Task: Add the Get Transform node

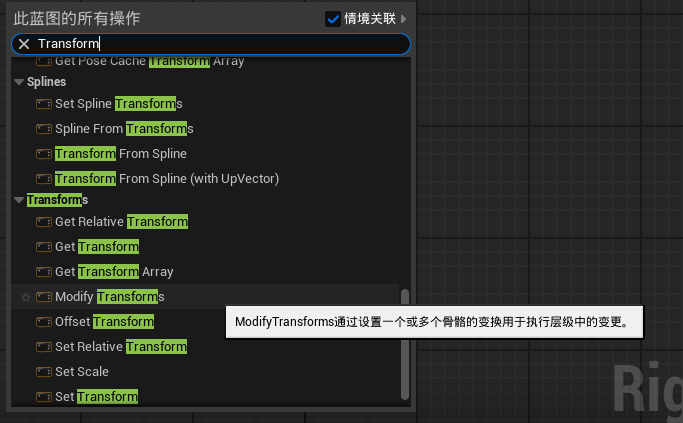Action: (x=97, y=247)
